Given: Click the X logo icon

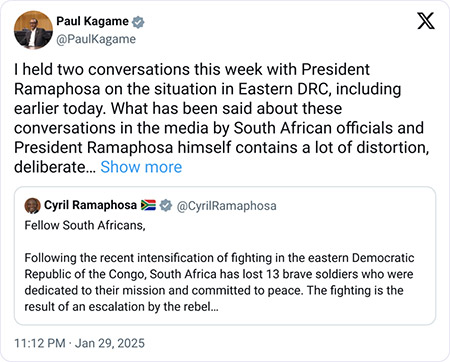Looking at the screenshot, I should pyautogui.click(x=426, y=21).
